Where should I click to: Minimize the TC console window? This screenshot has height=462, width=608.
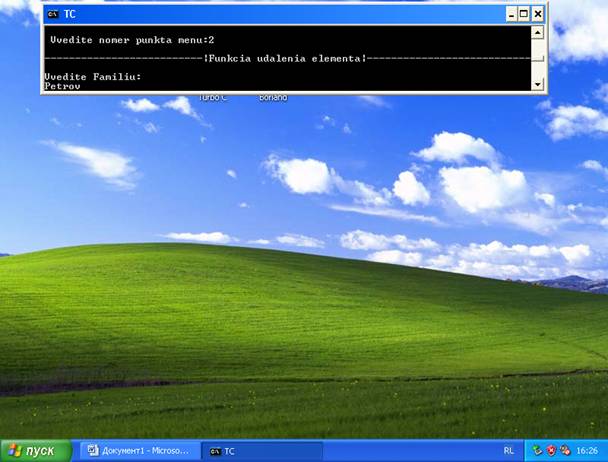510,14
